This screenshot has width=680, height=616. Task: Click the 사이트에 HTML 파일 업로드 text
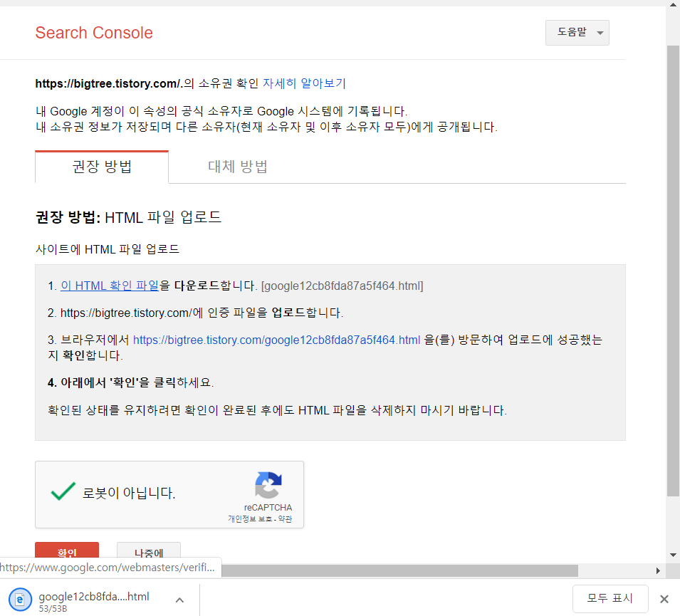[107, 249]
